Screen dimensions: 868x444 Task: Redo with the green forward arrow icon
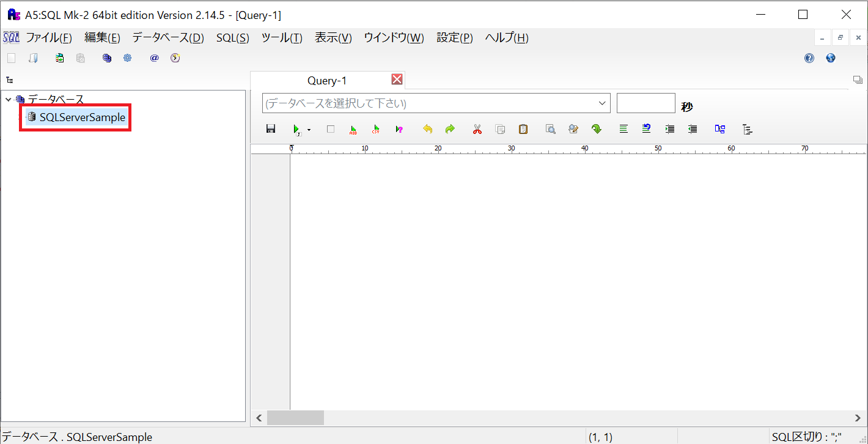pyautogui.click(x=451, y=129)
